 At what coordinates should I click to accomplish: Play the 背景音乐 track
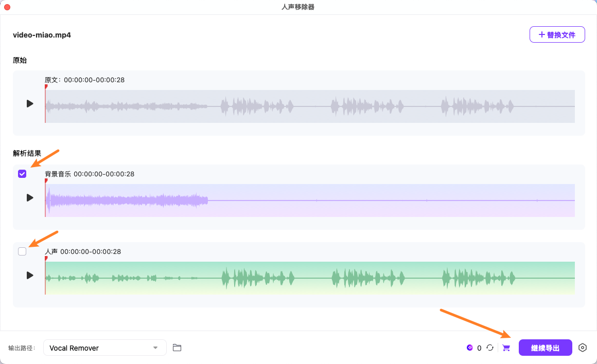coord(30,198)
